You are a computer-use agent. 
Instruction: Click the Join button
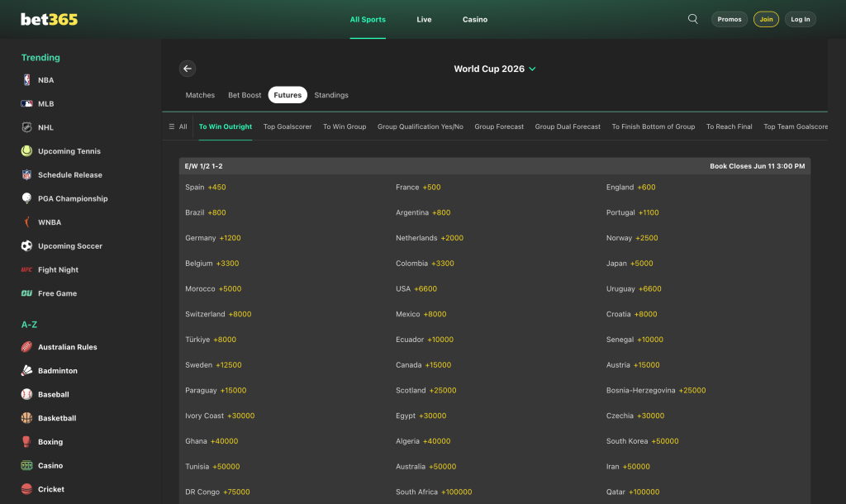click(x=766, y=20)
